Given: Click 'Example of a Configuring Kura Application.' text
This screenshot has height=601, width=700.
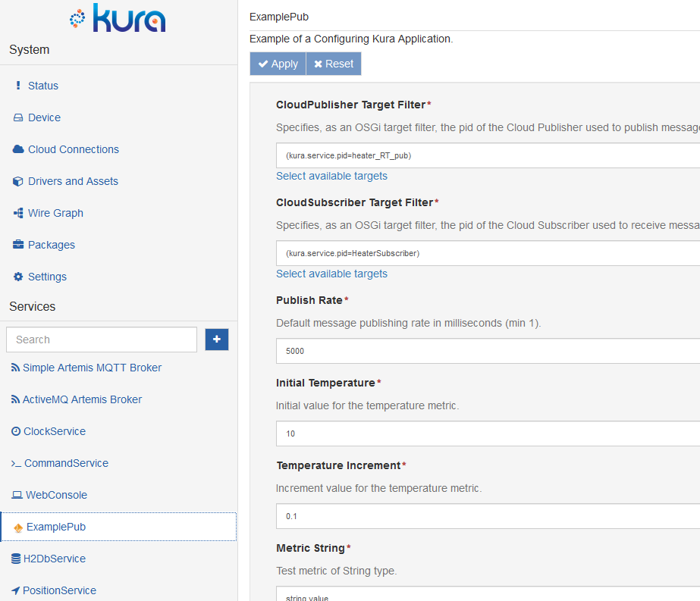Looking at the screenshot, I should (351, 39).
